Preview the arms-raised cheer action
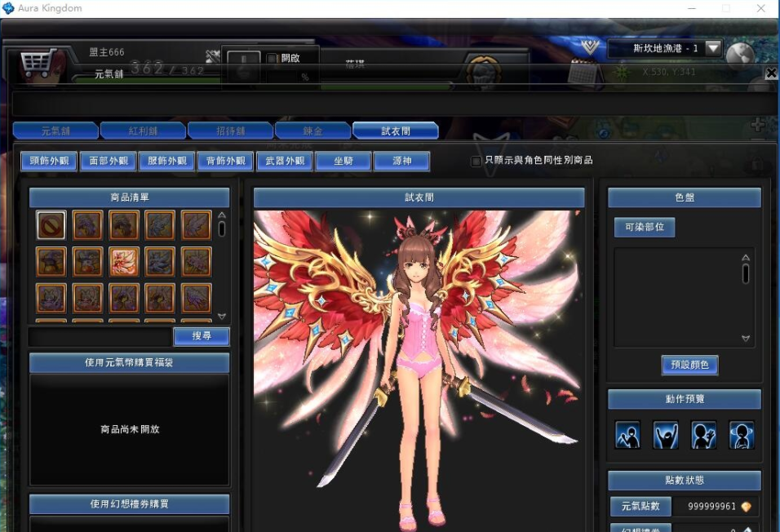Viewport: 780px width, 532px height. pos(665,435)
